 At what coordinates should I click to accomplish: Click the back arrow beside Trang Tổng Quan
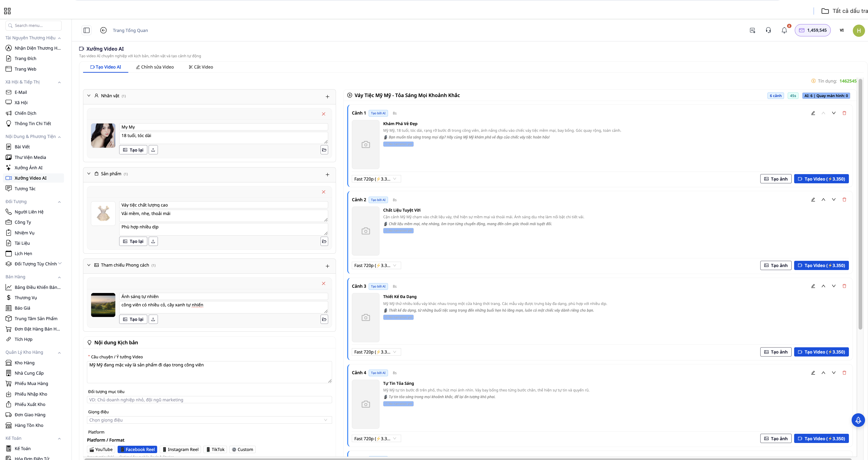pos(104,30)
